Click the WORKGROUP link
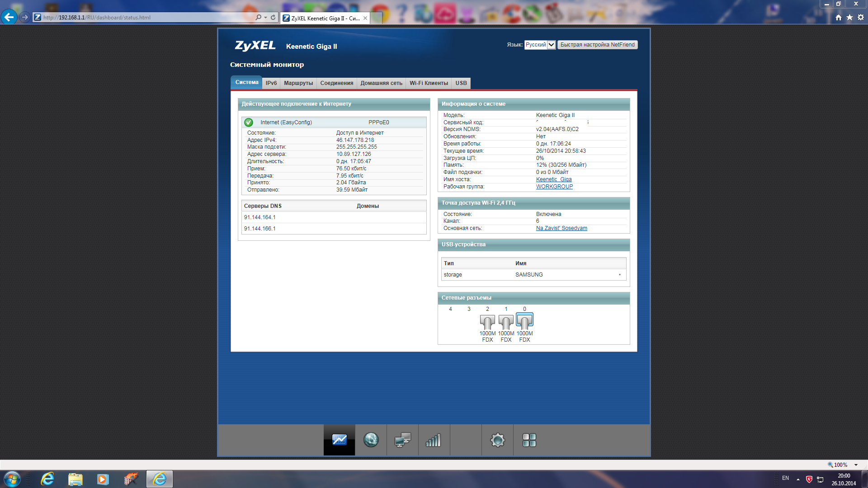The image size is (868, 488). point(554,187)
